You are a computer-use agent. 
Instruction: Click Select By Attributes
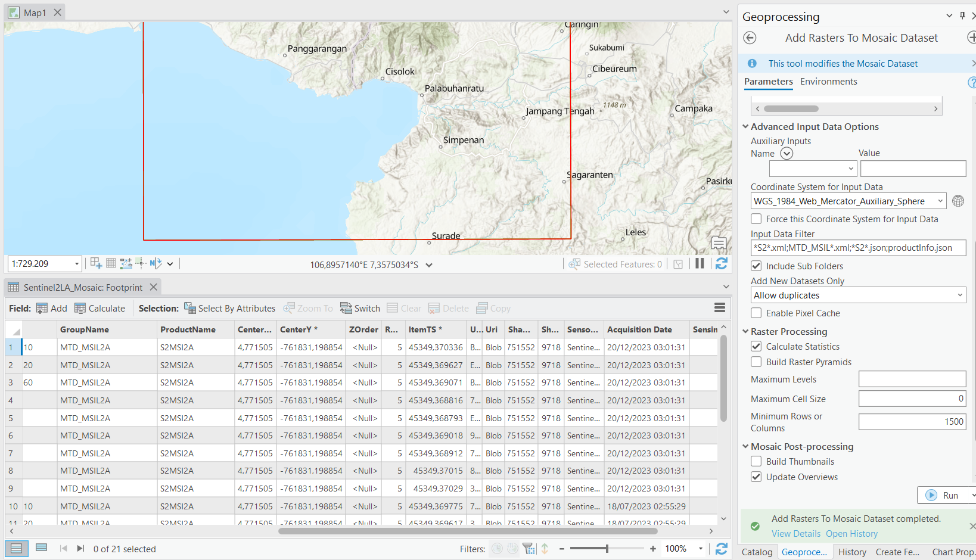click(229, 309)
